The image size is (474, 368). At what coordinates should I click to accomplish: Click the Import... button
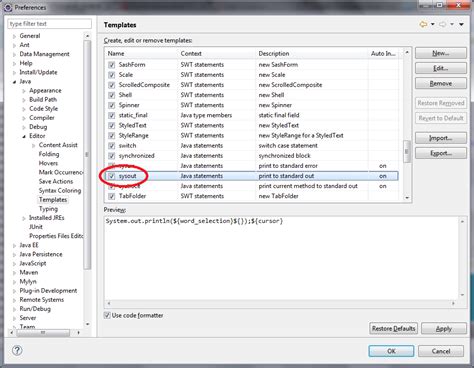pyautogui.click(x=441, y=138)
